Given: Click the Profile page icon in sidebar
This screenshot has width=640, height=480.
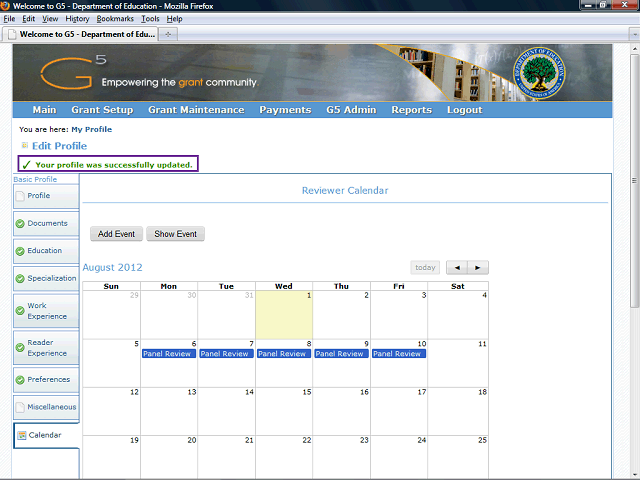Looking at the screenshot, I should point(20,196).
